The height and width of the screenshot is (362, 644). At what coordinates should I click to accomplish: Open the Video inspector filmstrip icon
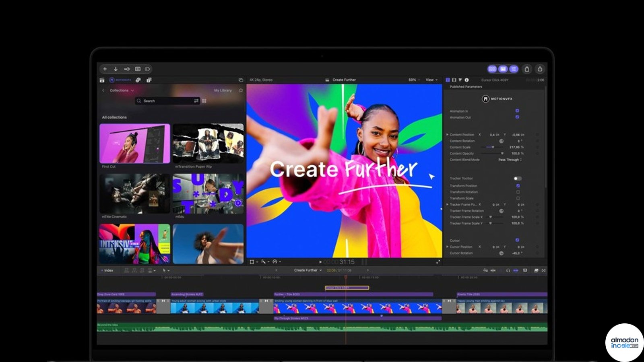pos(454,80)
